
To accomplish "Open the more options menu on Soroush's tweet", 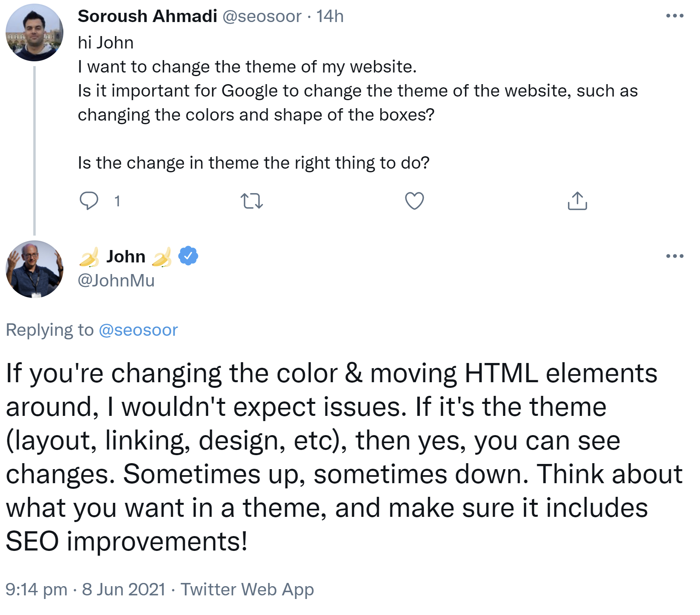I will tap(674, 16).
